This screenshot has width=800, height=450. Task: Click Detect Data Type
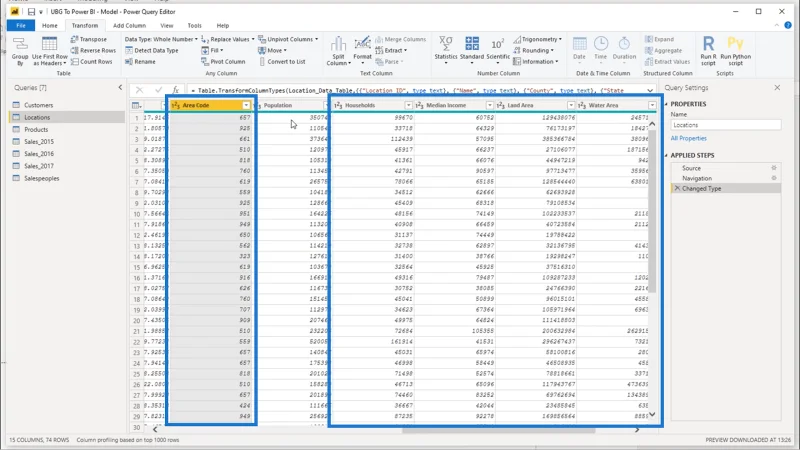pos(152,51)
